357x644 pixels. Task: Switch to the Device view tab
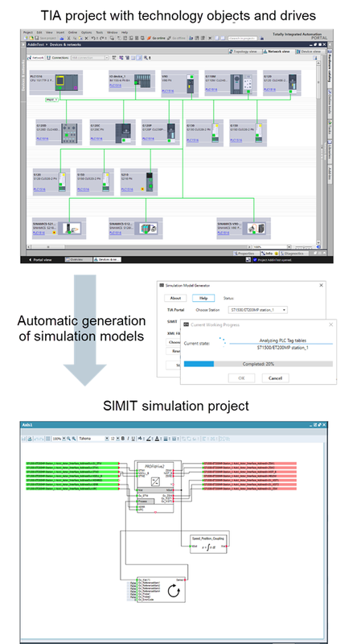309,52
